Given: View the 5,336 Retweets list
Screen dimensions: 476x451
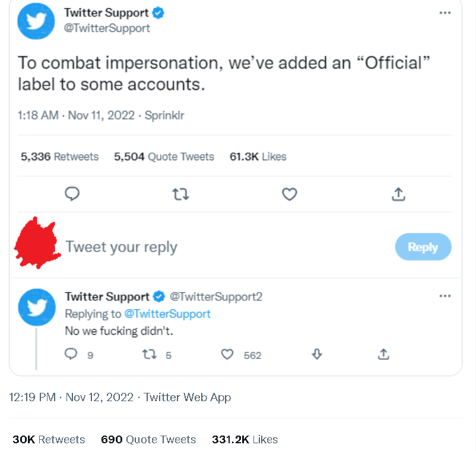Looking at the screenshot, I should click(x=59, y=157).
